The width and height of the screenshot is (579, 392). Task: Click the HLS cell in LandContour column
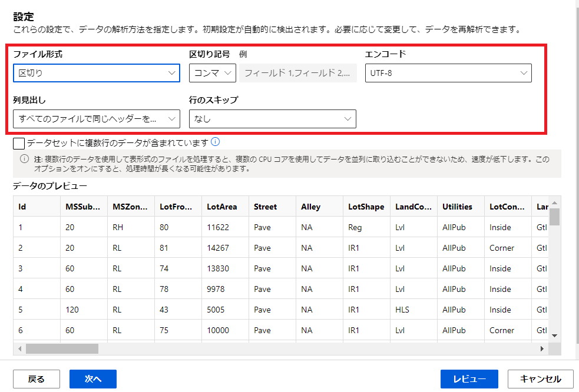pyautogui.click(x=413, y=310)
